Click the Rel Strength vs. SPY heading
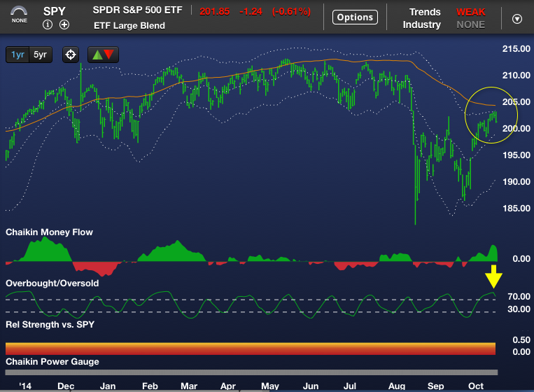Viewport: 534px width, 392px height. pyautogui.click(x=50, y=325)
